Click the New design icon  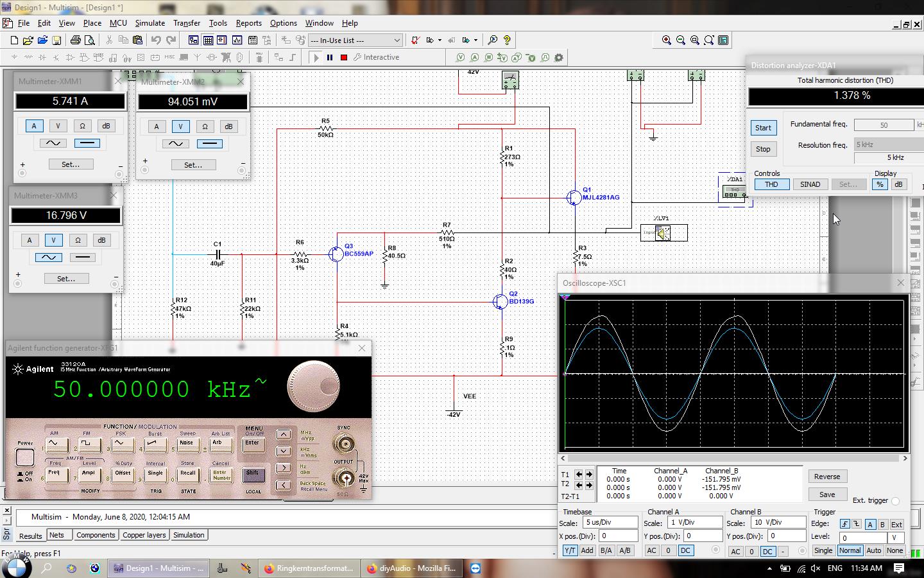[x=14, y=40]
